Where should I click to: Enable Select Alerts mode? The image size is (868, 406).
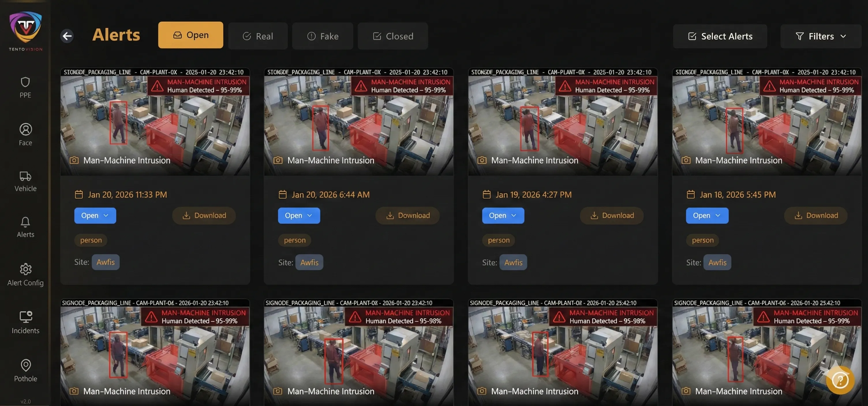[x=720, y=36]
